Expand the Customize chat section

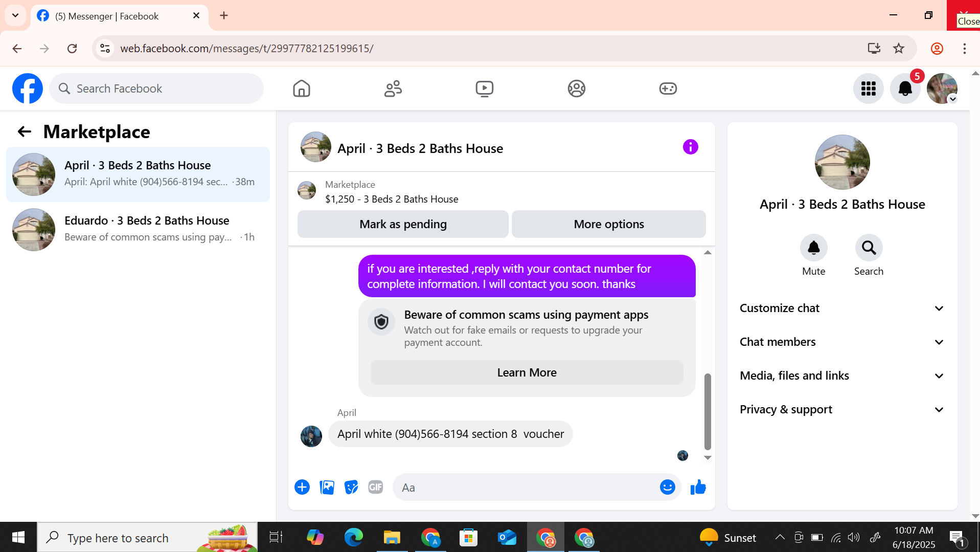tap(842, 308)
